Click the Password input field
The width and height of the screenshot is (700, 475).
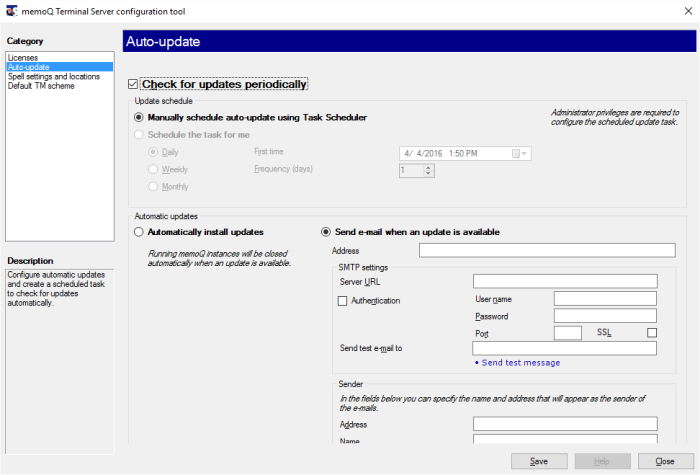click(x=604, y=316)
